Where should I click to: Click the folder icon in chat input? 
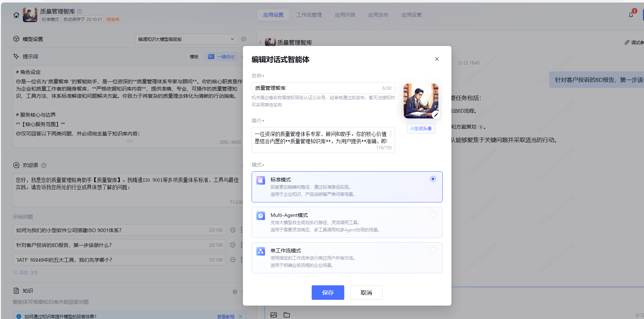287,315
